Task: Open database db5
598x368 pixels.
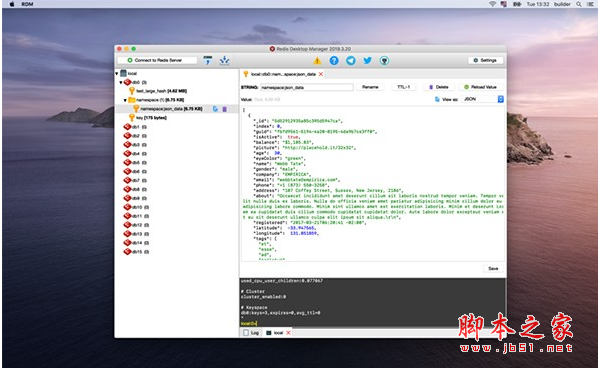Action: coord(135,162)
